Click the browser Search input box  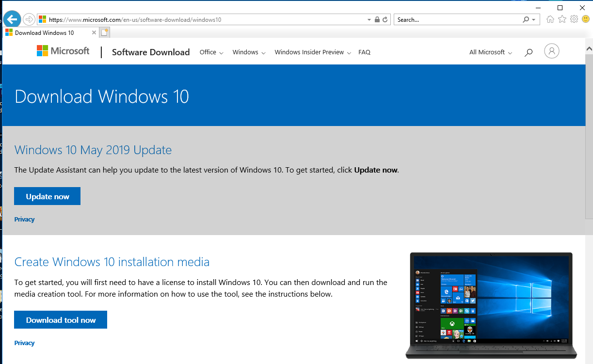pos(457,20)
